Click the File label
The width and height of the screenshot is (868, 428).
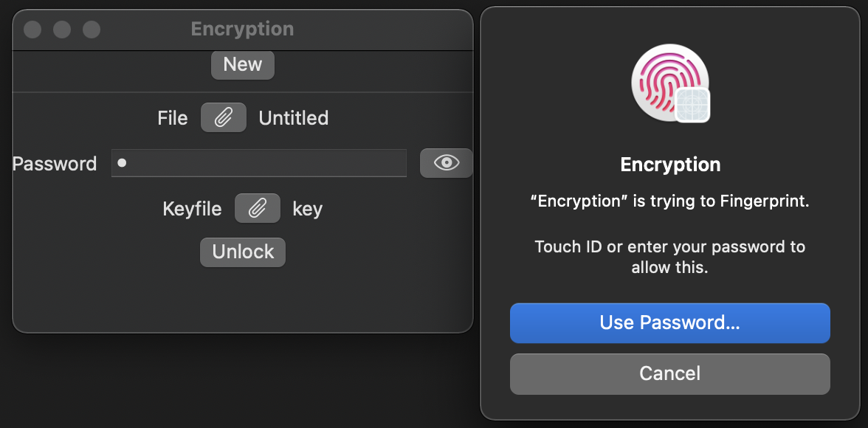click(x=173, y=118)
